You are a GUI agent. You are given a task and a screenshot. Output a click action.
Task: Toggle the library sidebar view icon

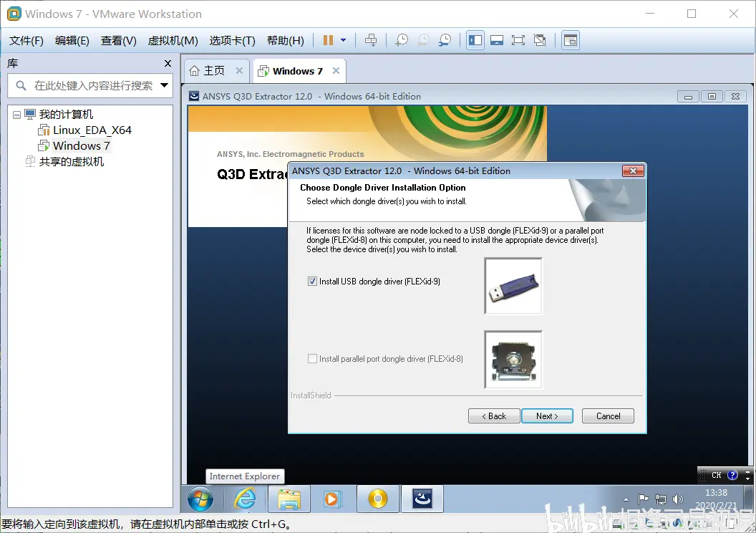tap(475, 41)
